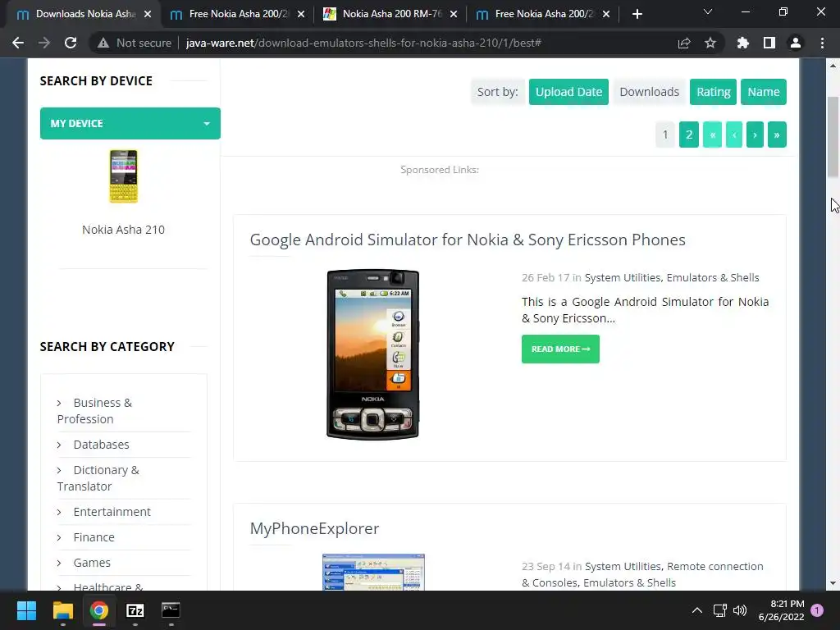Viewport: 840px width, 630px height.
Task: Click the chevron beside Games
Action: click(x=59, y=563)
